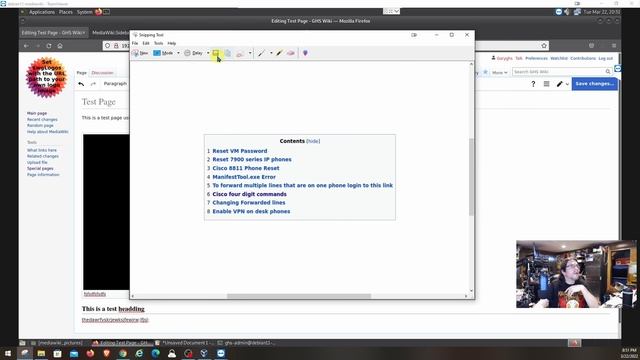Click the Mode snip button
Viewport: 640px width, 360px height.
(163, 53)
